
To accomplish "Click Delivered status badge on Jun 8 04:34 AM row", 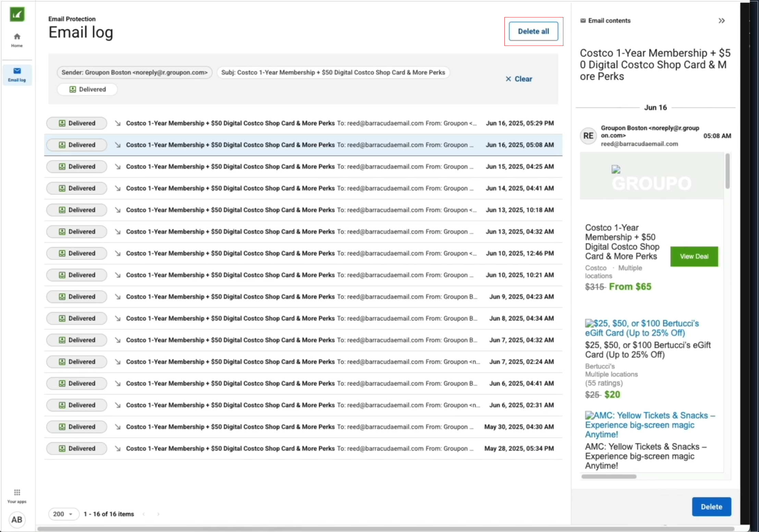I will pyautogui.click(x=77, y=318).
